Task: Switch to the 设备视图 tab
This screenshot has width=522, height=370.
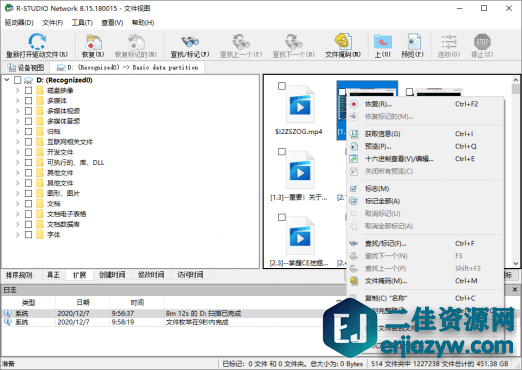Action: tap(26, 68)
